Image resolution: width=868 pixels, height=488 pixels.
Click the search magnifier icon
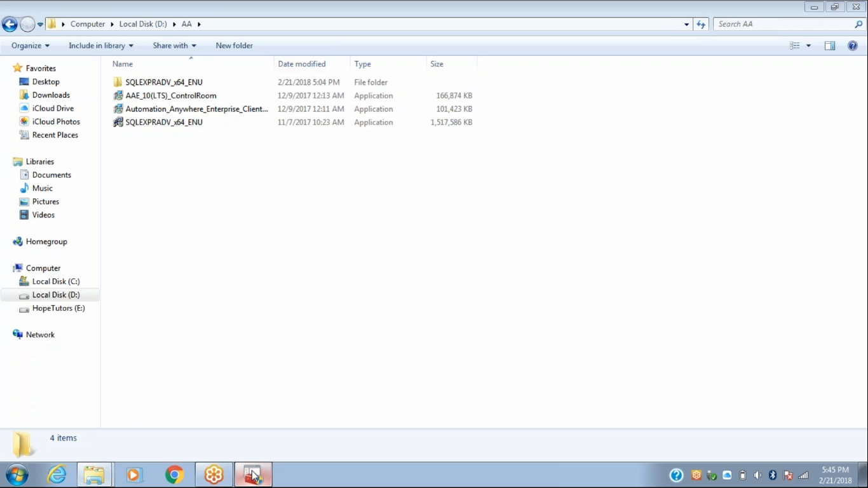pos(859,24)
